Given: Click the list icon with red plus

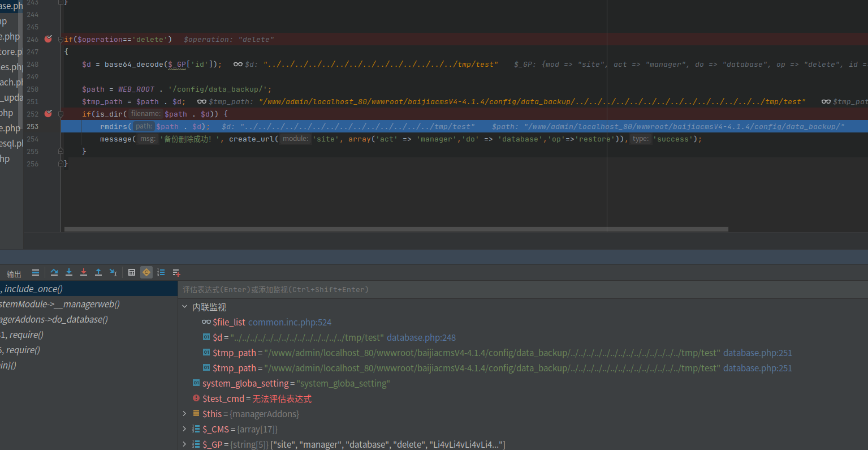Looking at the screenshot, I should pyautogui.click(x=176, y=273).
